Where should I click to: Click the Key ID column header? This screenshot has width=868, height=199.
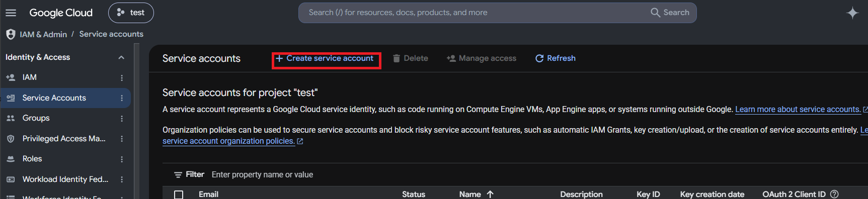click(648, 194)
